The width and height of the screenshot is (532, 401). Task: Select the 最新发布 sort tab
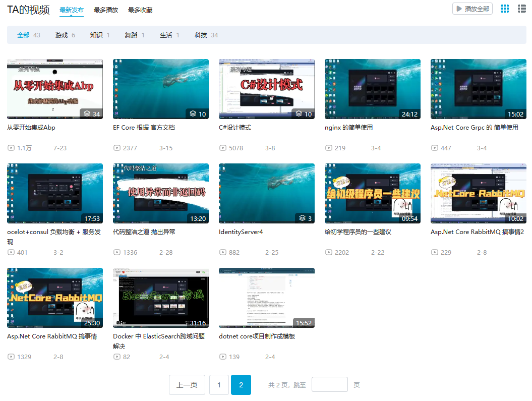point(71,10)
